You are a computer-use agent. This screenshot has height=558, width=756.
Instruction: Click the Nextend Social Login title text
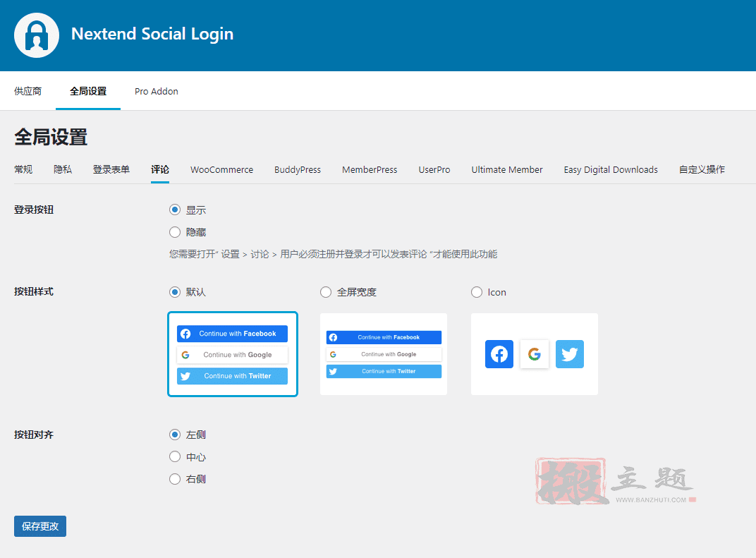click(x=152, y=35)
